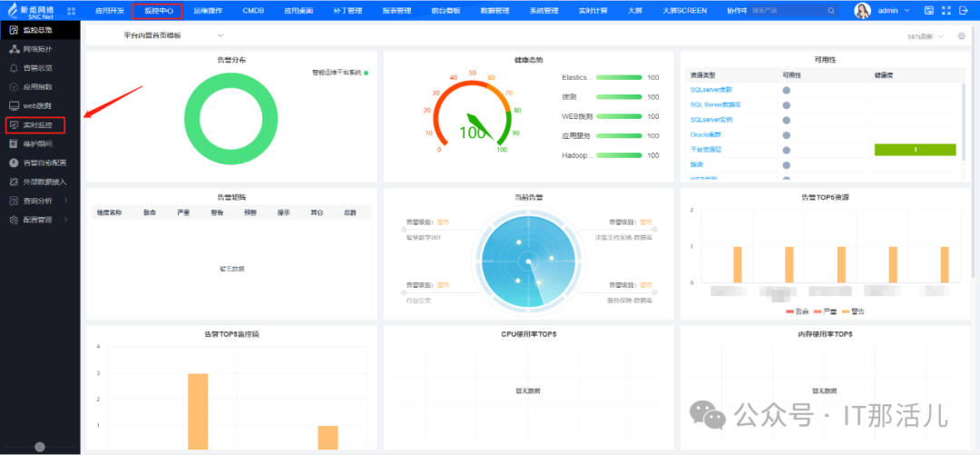Click the tallest bar in 告警TOP5监控项
The image size is (980, 455).
point(198,411)
